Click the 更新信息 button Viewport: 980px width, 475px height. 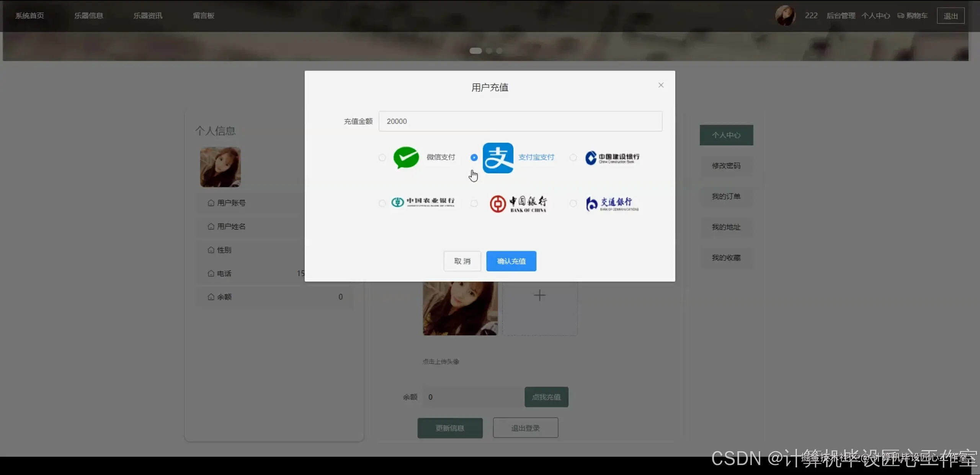click(x=450, y=428)
